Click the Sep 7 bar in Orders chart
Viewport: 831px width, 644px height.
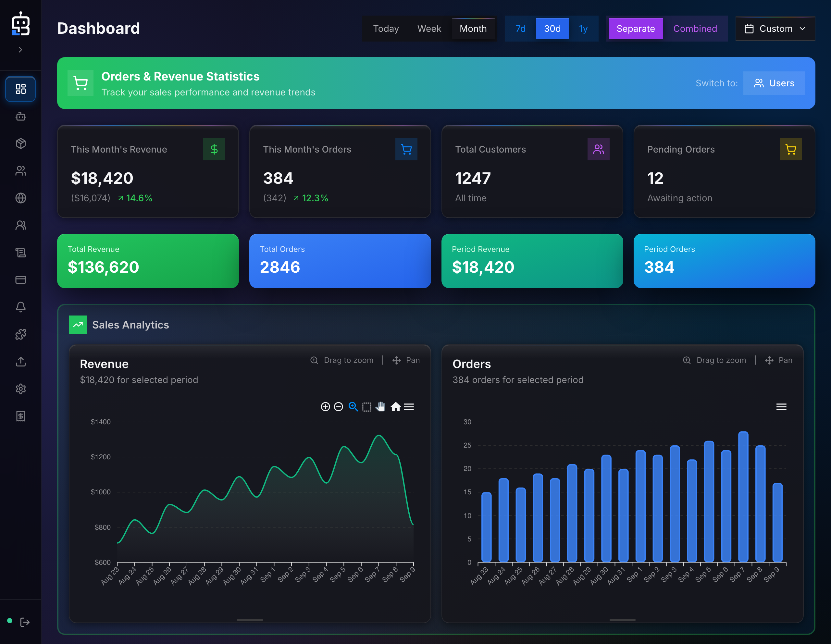pyautogui.click(x=743, y=496)
